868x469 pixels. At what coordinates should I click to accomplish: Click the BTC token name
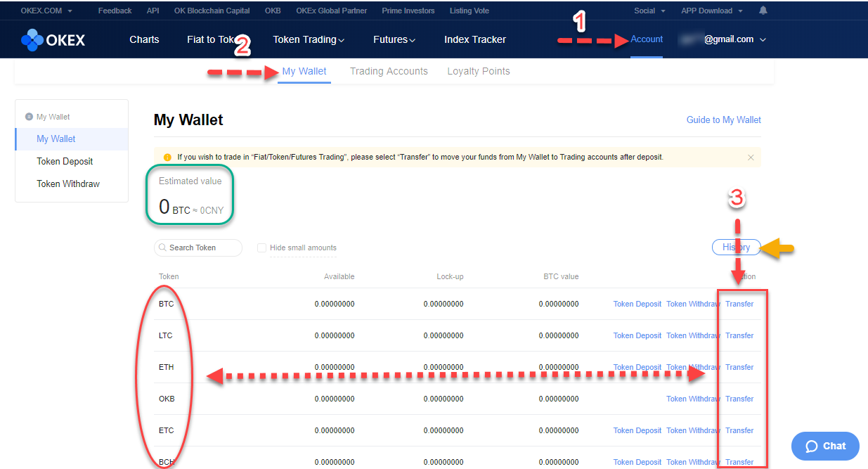pos(166,304)
